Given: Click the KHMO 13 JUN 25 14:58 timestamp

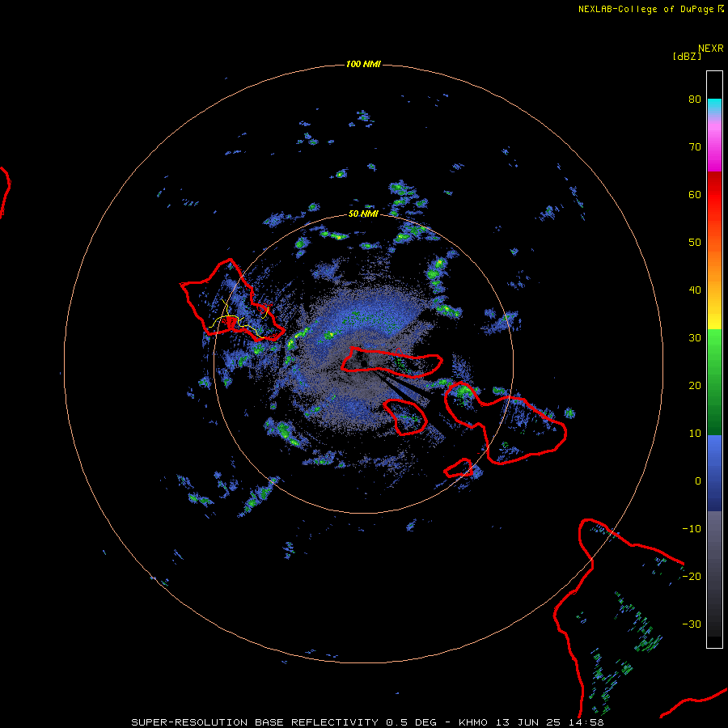Looking at the screenshot, I should click(x=531, y=722).
